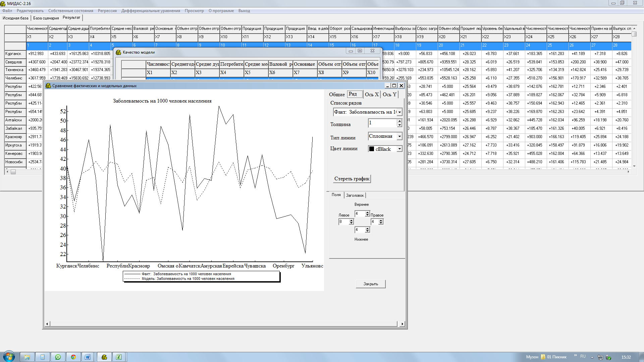This screenshot has width=644, height=362.
Task: Click the MIDAS coins icon in the taskbar
Action: pyautogui.click(x=104, y=357)
